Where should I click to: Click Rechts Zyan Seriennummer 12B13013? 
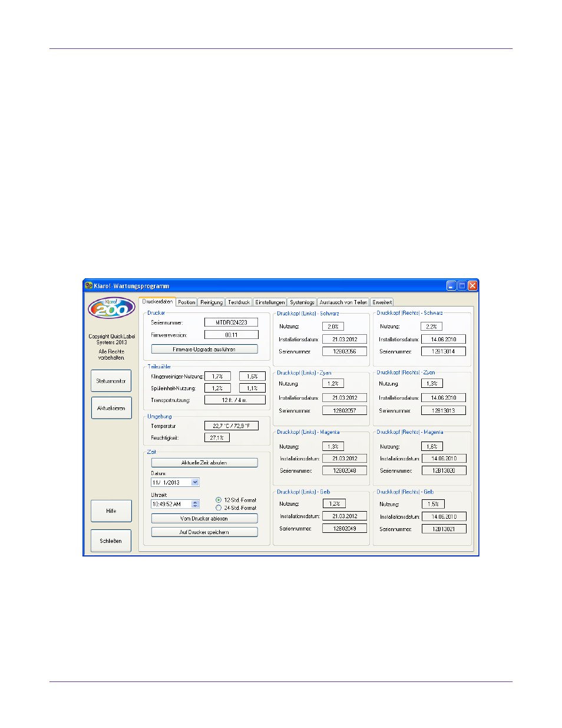[x=444, y=410]
